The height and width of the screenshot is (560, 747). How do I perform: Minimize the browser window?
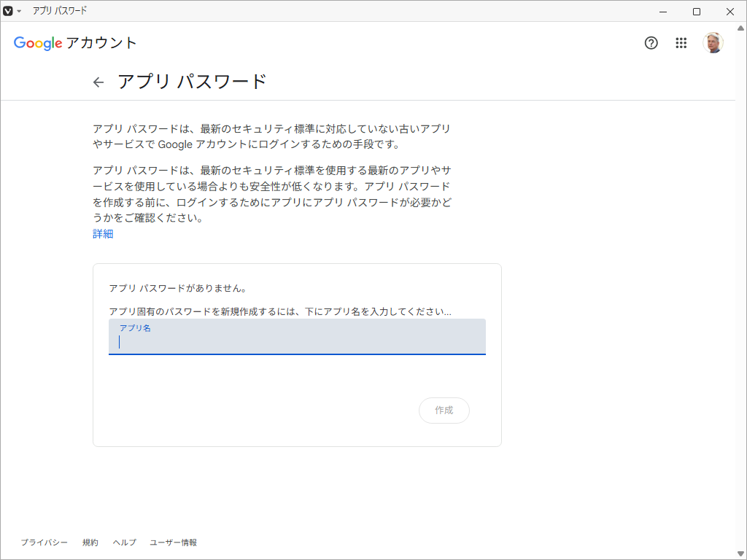[x=663, y=11]
